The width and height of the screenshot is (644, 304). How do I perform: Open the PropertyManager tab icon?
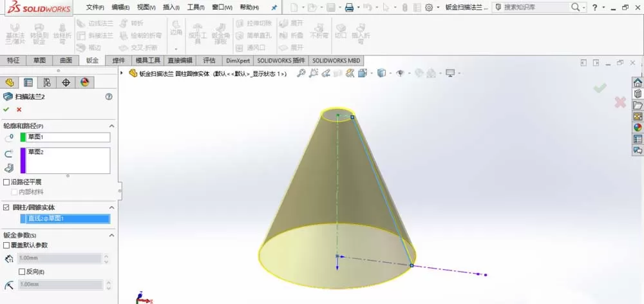point(28,82)
